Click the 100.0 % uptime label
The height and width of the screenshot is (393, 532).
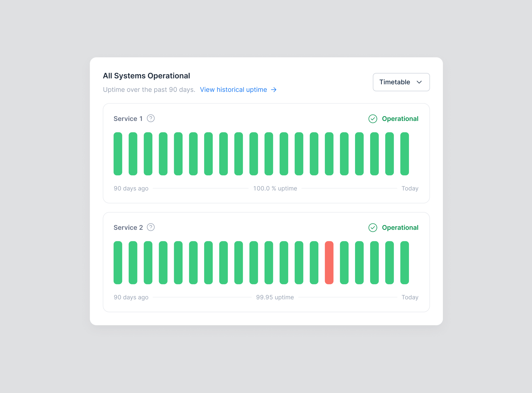tap(275, 188)
